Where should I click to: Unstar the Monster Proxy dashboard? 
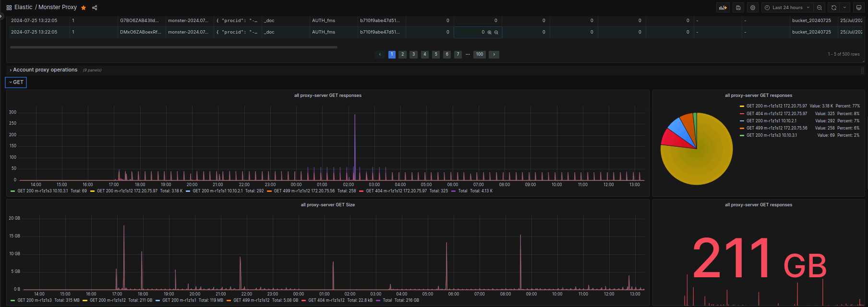[x=84, y=8]
